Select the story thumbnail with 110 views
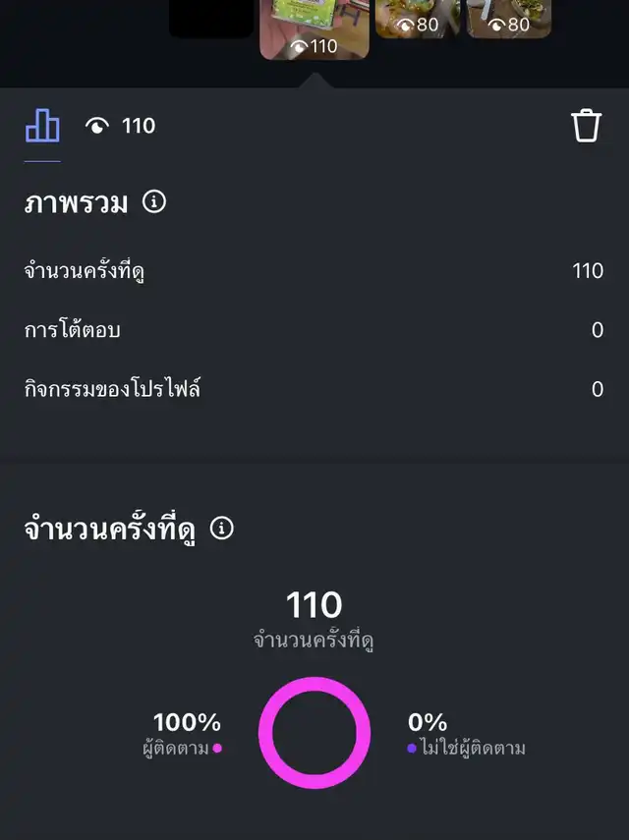629x840 pixels. [314, 29]
